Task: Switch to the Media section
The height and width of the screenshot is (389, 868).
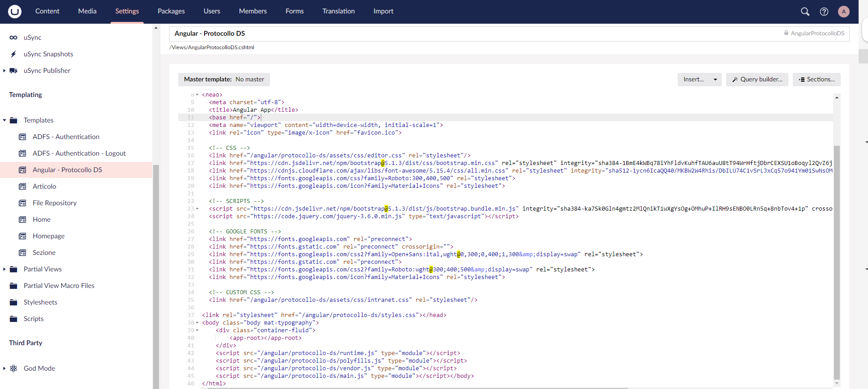Action: [x=87, y=11]
